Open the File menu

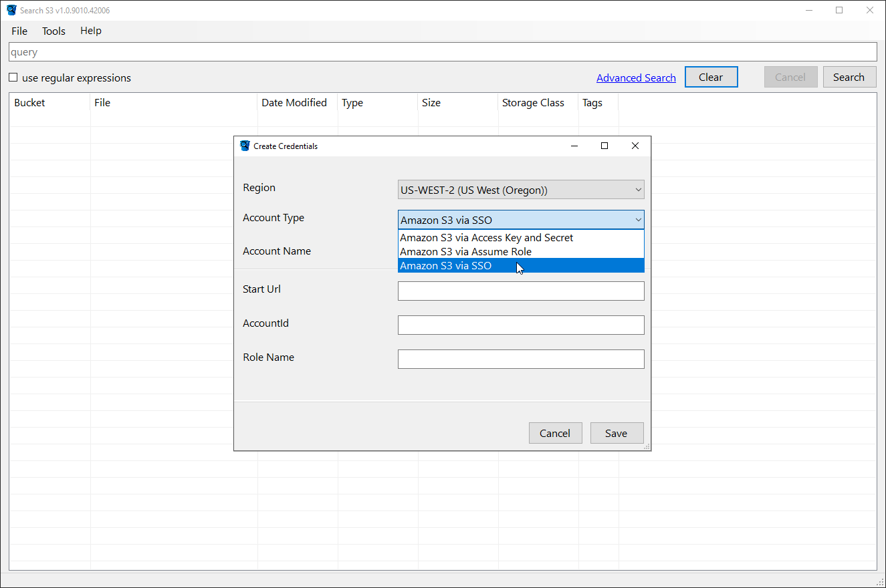pyautogui.click(x=19, y=31)
